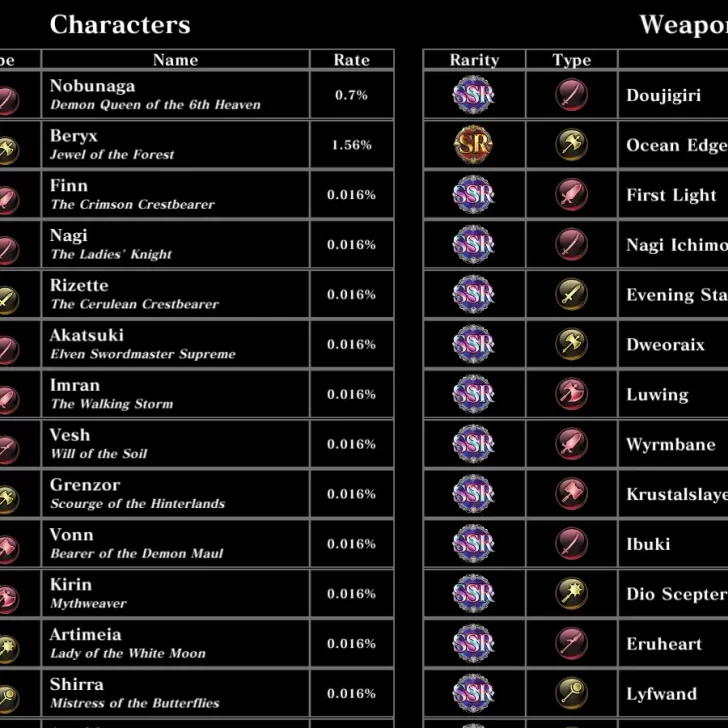
Task: Click the Rarity column header in Weapons
Action: (474, 60)
